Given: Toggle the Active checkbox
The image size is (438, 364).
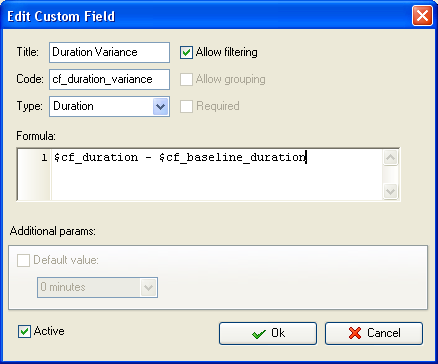Looking at the screenshot, I should tap(24, 332).
